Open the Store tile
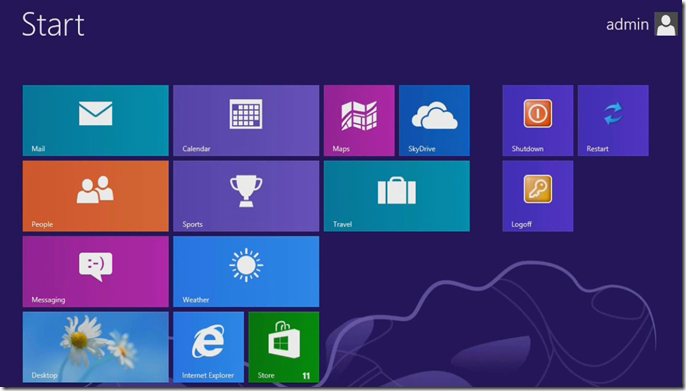Screen dimensions: 686x391 (x=284, y=347)
